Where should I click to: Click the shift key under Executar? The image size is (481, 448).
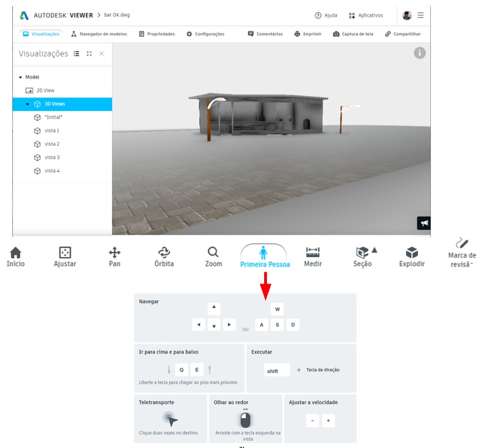277,370
